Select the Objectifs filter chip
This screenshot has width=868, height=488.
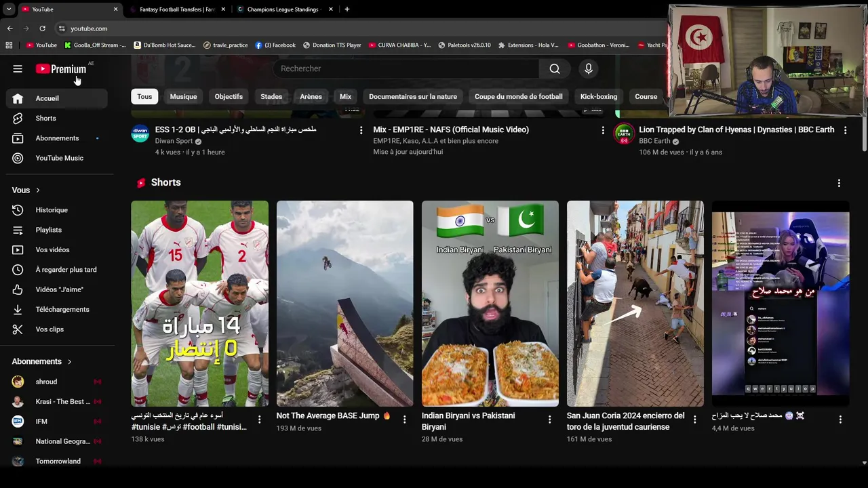pos(229,97)
